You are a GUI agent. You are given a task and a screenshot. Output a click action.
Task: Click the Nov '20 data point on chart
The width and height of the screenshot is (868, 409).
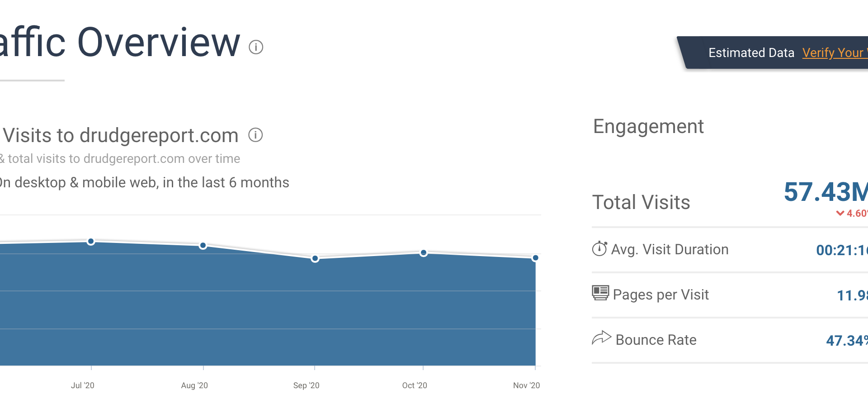click(x=535, y=258)
